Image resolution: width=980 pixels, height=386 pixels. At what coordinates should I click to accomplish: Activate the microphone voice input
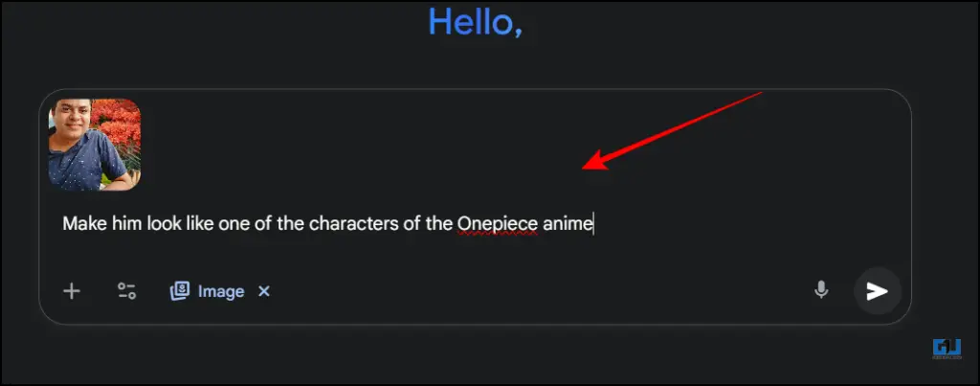[821, 290]
